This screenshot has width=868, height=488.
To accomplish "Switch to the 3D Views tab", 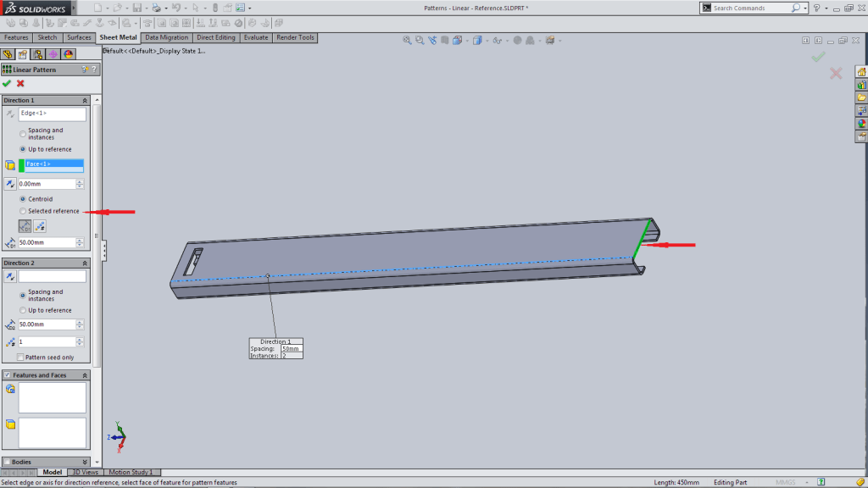I will click(85, 472).
